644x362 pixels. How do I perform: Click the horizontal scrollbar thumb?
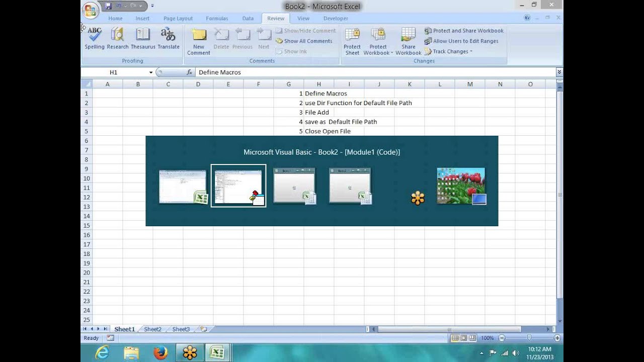pos(449,329)
